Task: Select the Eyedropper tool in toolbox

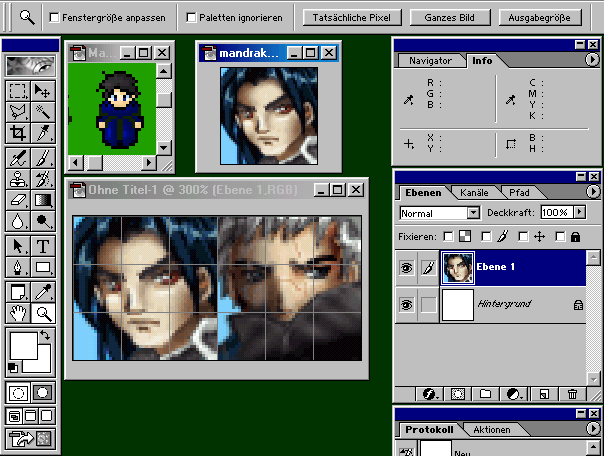Action: (x=43, y=292)
